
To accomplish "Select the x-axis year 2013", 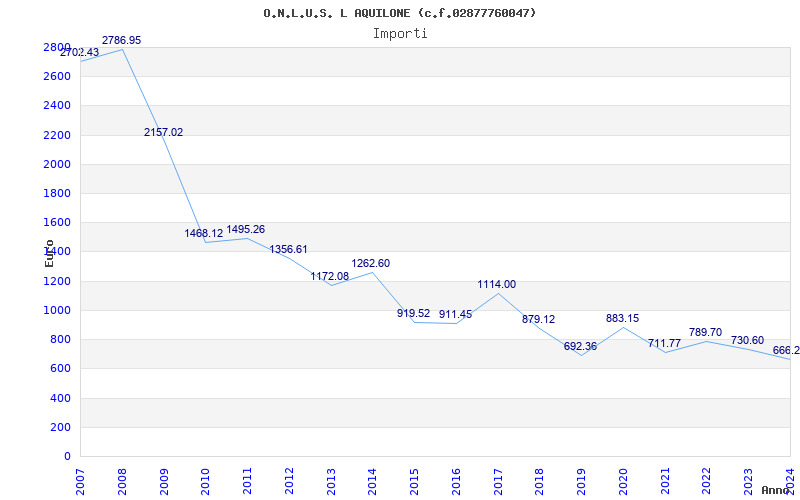I will (331, 482).
